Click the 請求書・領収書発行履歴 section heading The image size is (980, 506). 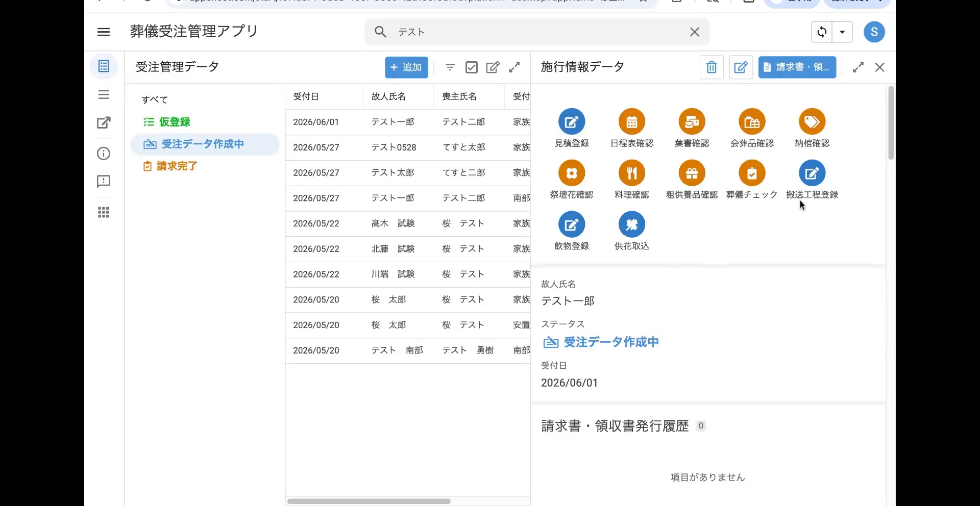pyautogui.click(x=615, y=426)
